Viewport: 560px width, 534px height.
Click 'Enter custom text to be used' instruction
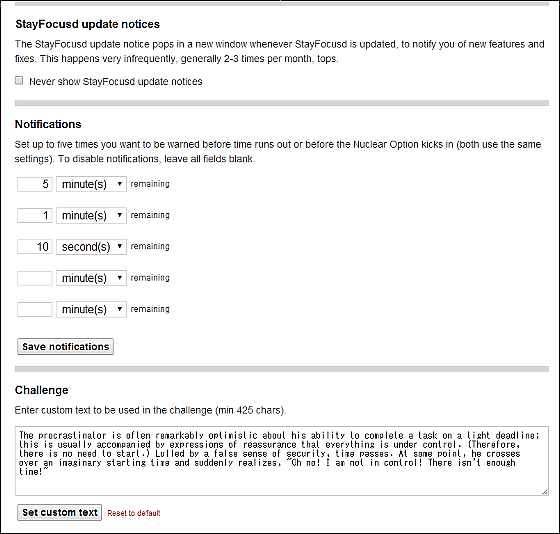[150, 410]
